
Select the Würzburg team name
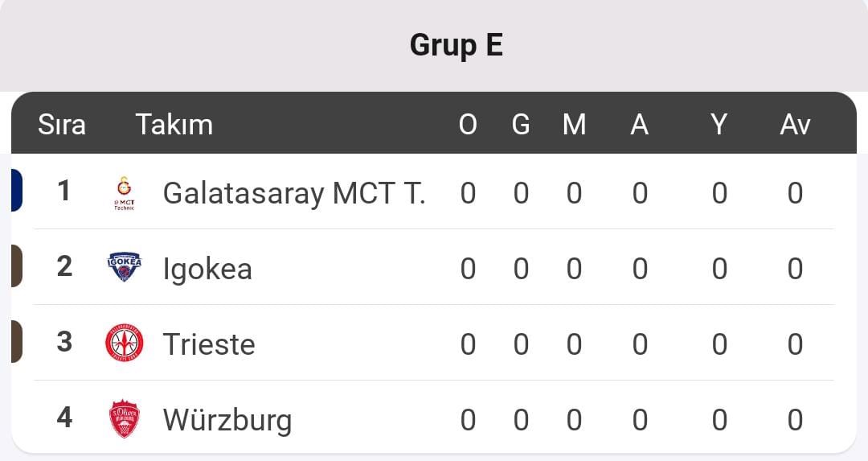point(227,419)
